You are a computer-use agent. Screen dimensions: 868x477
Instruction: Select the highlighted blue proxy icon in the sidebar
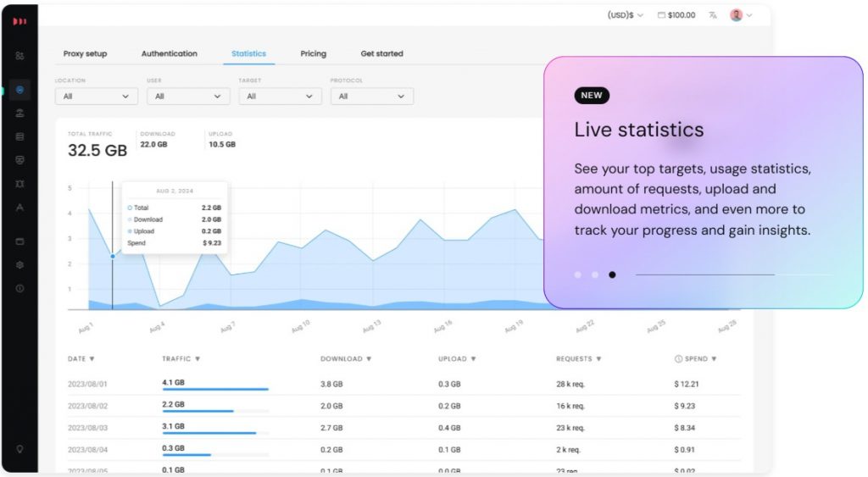20,90
